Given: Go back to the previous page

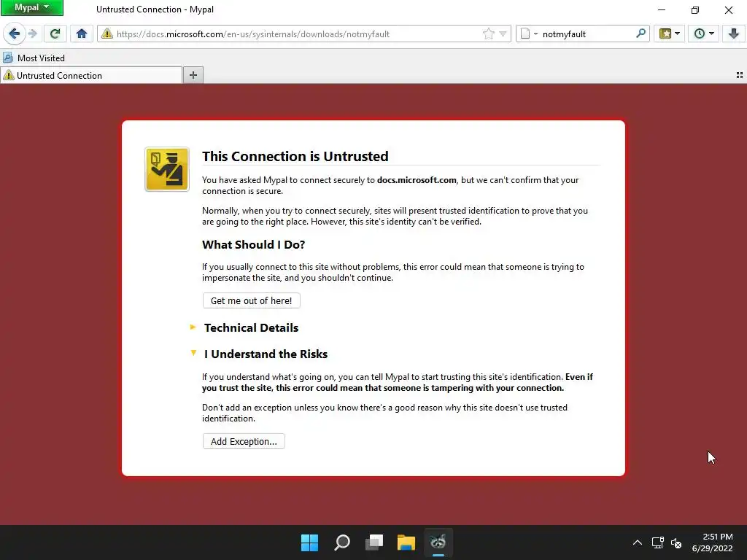Looking at the screenshot, I should (x=15, y=34).
